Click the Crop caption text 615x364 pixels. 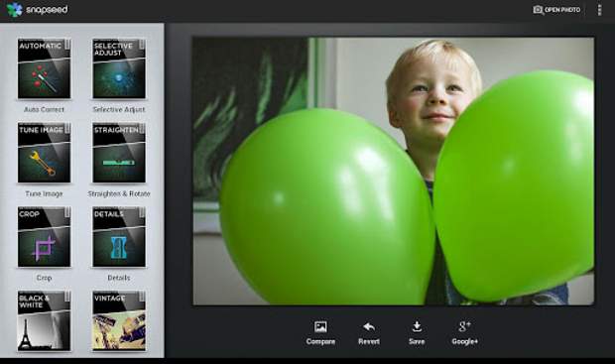click(x=44, y=278)
